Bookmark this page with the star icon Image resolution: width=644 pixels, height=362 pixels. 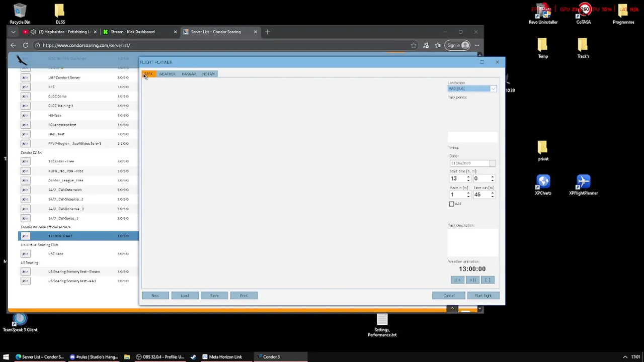point(414,45)
